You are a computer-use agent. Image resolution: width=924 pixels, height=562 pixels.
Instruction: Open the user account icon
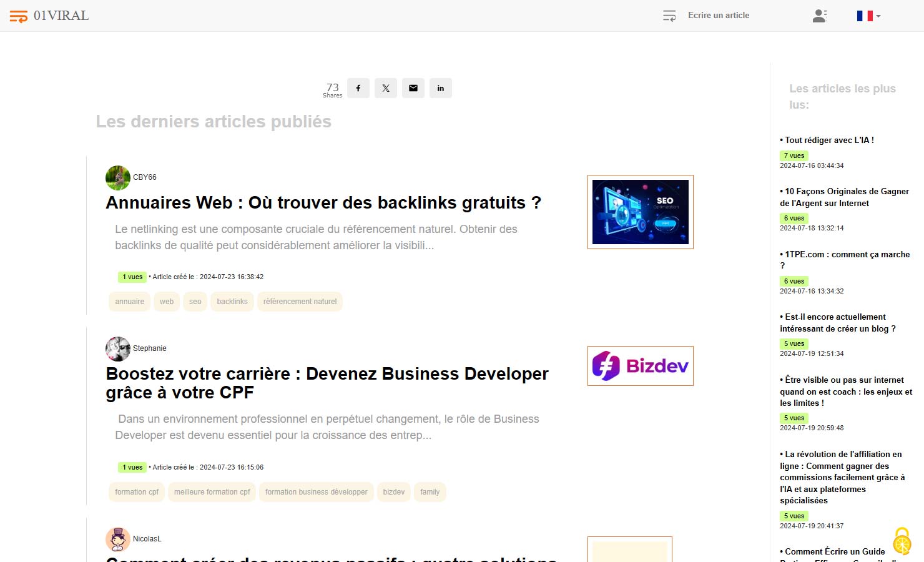point(820,16)
